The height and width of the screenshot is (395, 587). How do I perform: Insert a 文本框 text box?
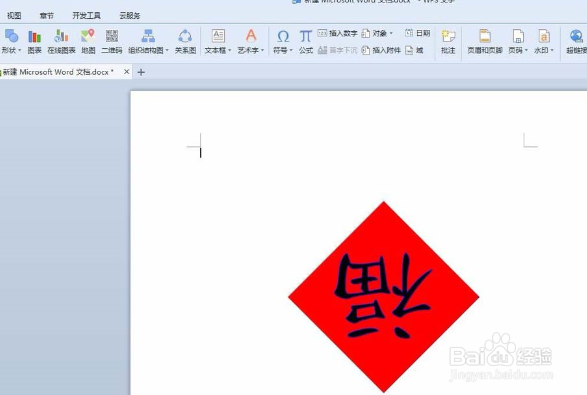218,41
